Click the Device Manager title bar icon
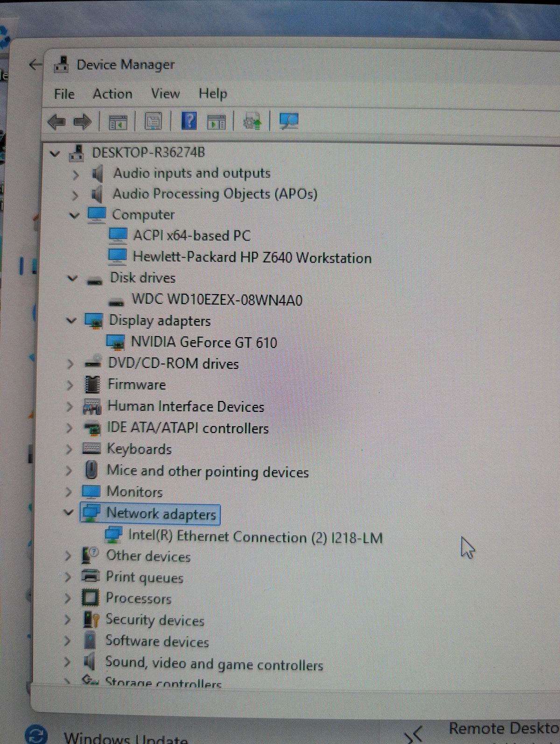This screenshot has height=744, width=560. (x=61, y=64)
